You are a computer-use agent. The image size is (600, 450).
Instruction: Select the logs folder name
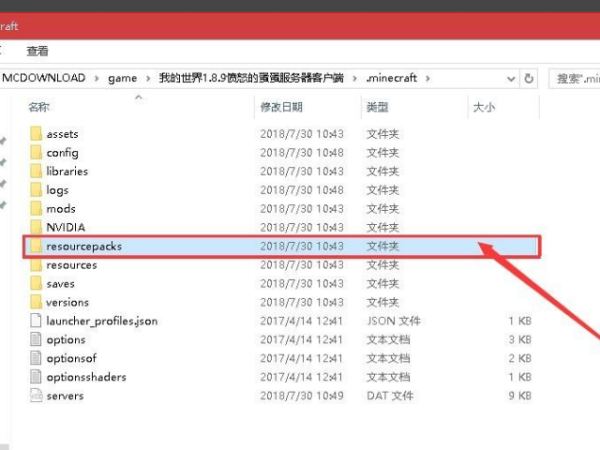[x=57, y=190]
